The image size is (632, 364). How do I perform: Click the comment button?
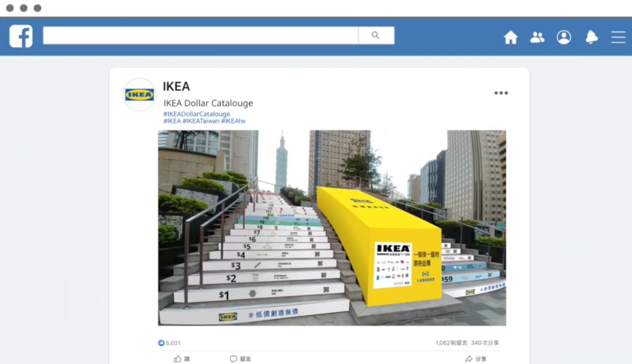[241, 359]
